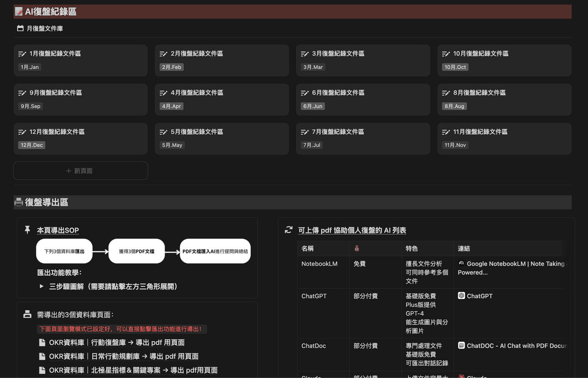Click the 名稱 column header

[x=308, y=249]
